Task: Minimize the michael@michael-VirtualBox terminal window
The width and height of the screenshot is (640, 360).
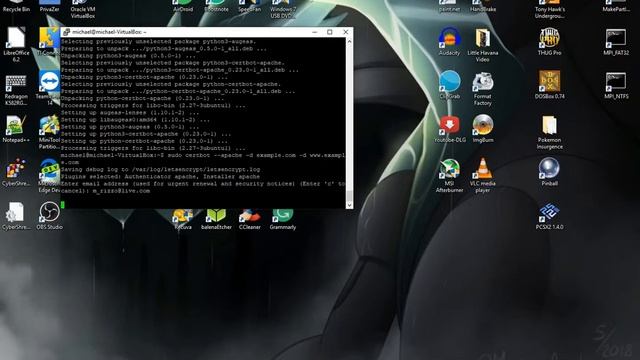Action: click(314, 32)
